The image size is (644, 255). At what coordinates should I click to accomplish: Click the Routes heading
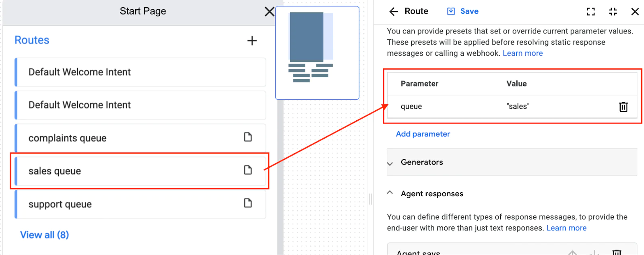coord(32,40)
